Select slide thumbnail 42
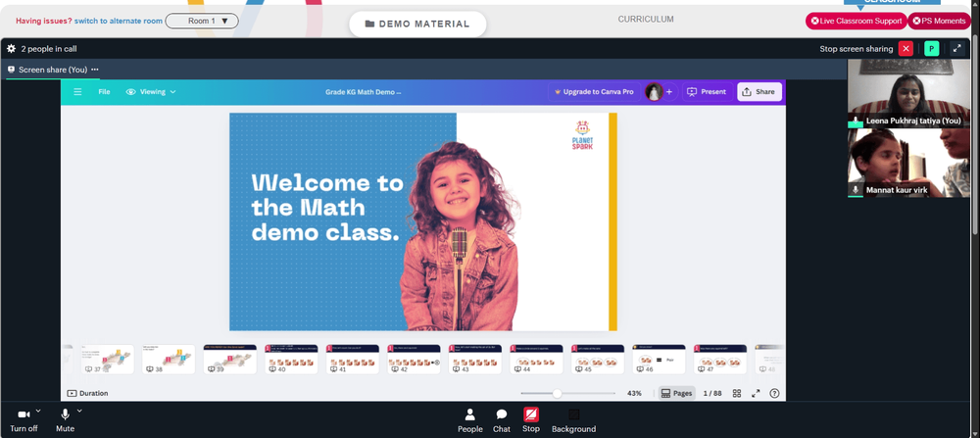 [x=414, y=360]
